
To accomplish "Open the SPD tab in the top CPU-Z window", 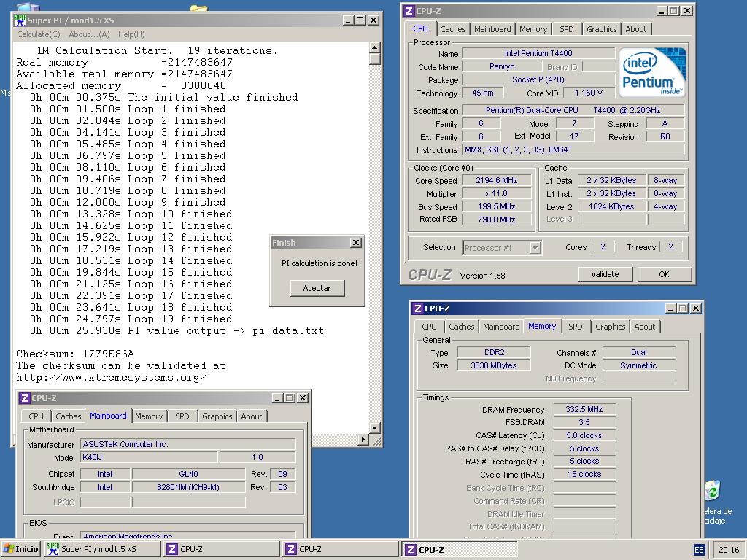I will pyautogui.click(x=566, y=29).
